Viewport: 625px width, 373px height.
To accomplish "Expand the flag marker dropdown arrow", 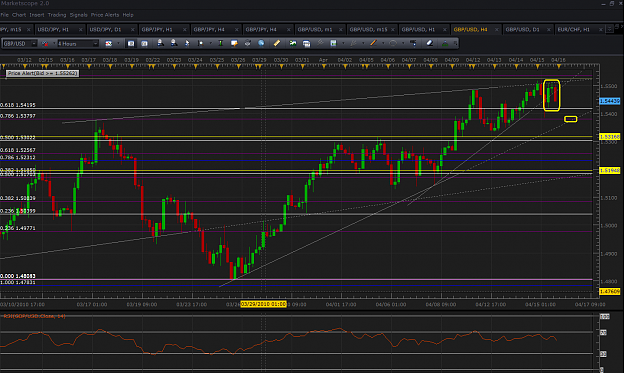I will point(210,43).
